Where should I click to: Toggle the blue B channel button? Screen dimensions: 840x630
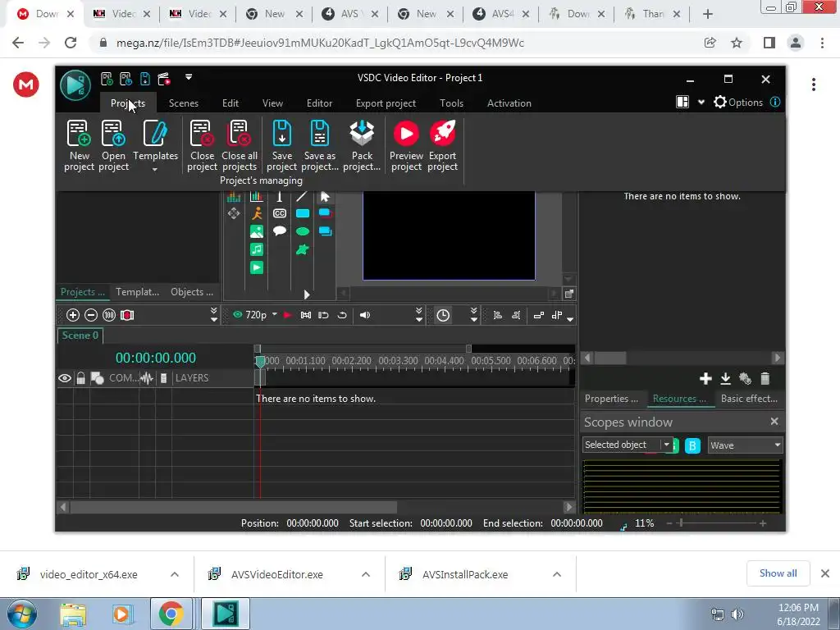coord(692,445)
